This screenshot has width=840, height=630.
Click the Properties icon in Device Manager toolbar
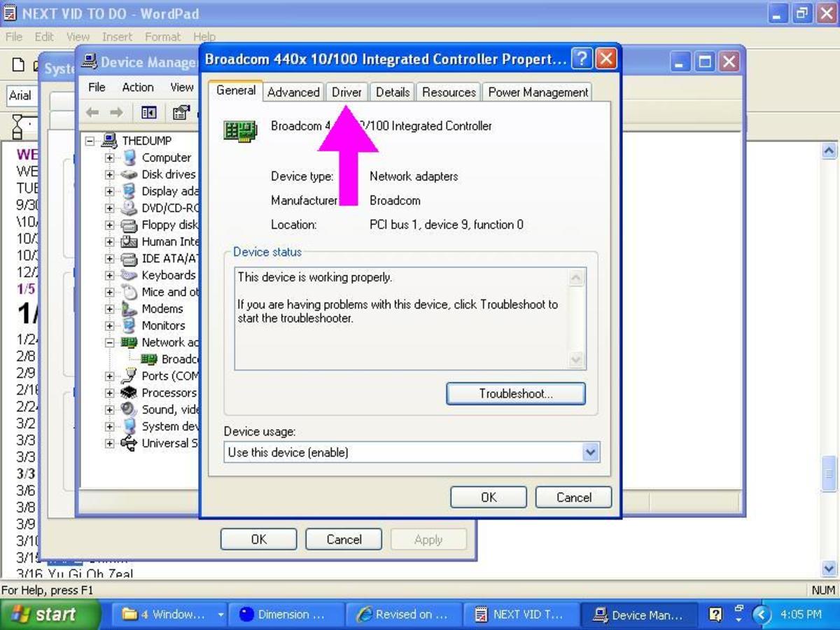pyautogui.click(x=181, y=113)
